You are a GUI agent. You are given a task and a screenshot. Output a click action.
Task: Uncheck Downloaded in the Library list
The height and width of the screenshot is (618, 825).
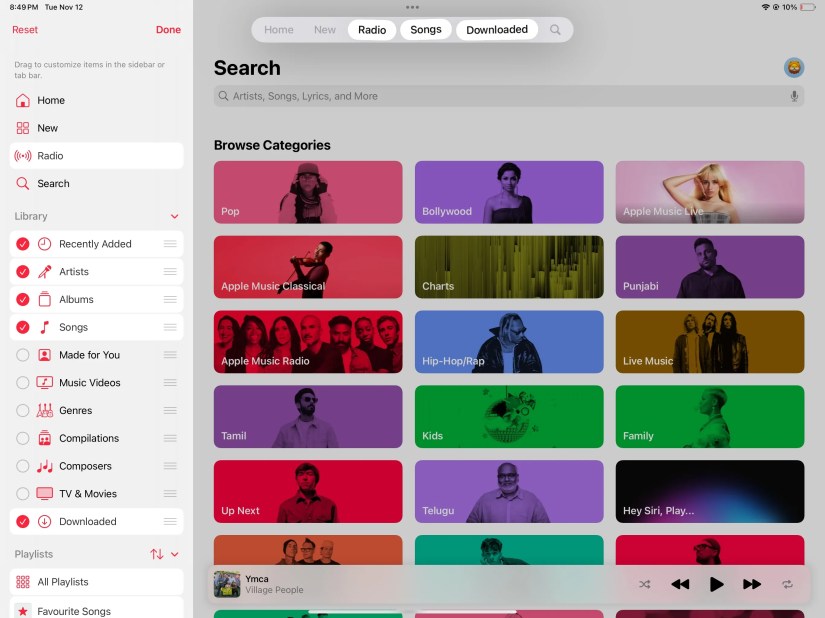click(x=23, y=521)
